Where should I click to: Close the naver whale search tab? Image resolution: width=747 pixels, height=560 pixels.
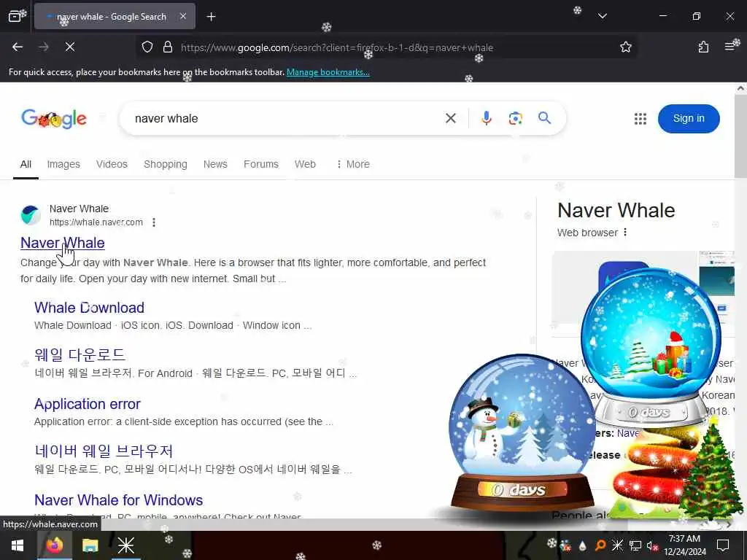183,16
